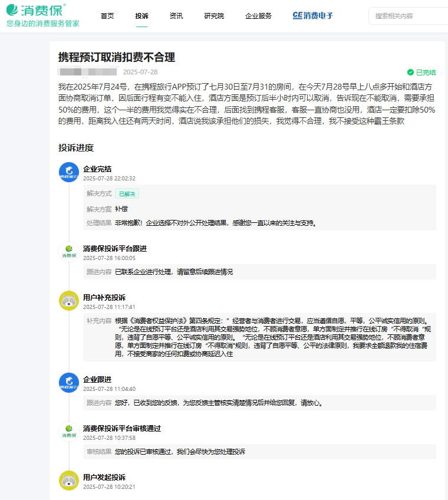Image resolution: width=448 pixels, height=500 pixels.
Task: Click the Ctrip avatar beside 企业跟进
Action: [69, 383]
